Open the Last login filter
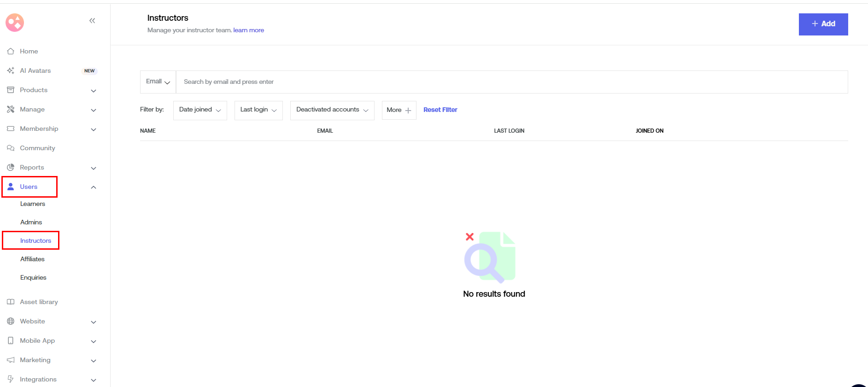The image size is (868, 387). [258, 110]
